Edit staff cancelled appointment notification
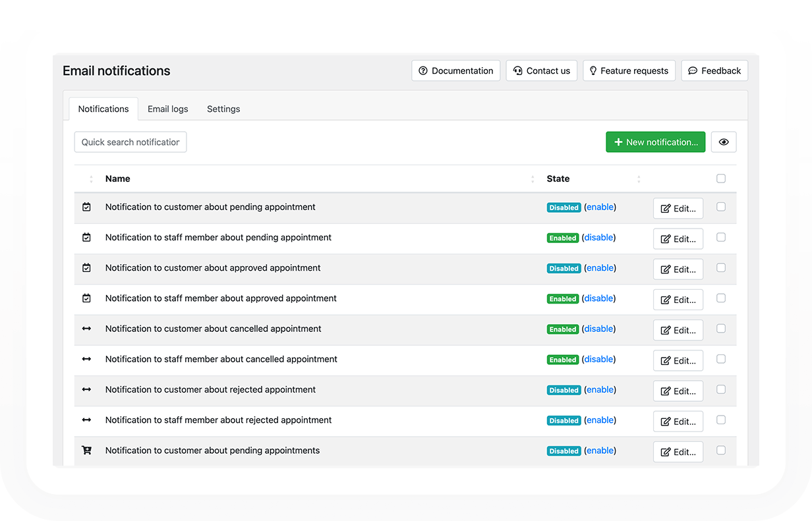This screenshot has height=521, width=812. (678, 361)
